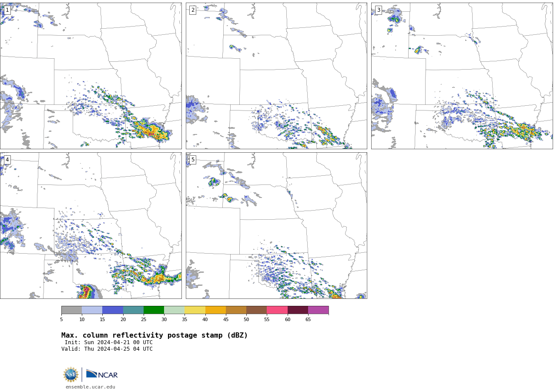This screenshot has height=392, width=557.
Task: Click the NSF logo icon
Action: point(71,375)
